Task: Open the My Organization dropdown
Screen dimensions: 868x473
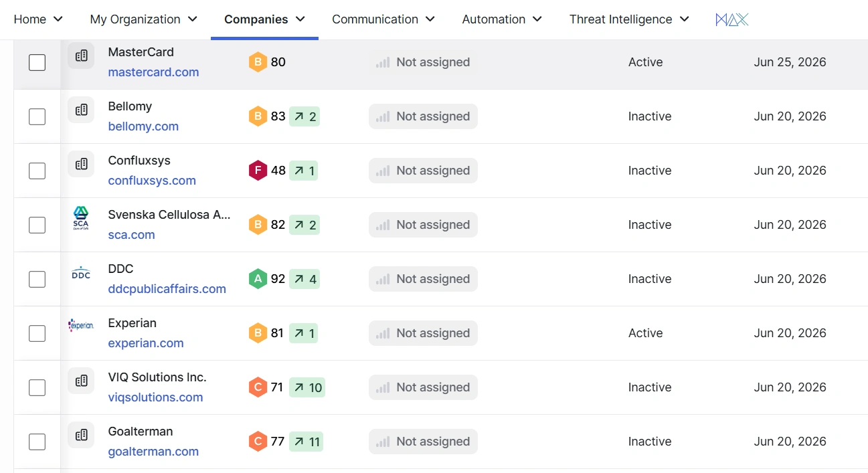Action: (144, 19)
